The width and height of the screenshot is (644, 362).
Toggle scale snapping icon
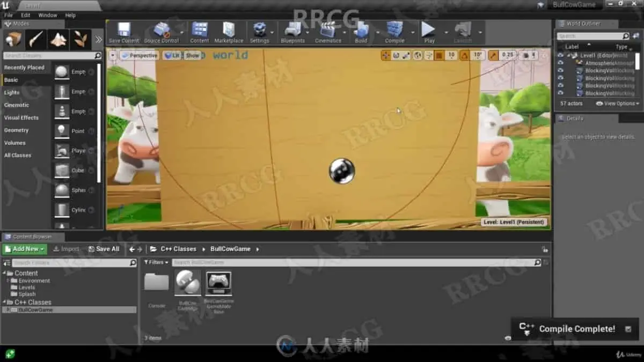493,55
